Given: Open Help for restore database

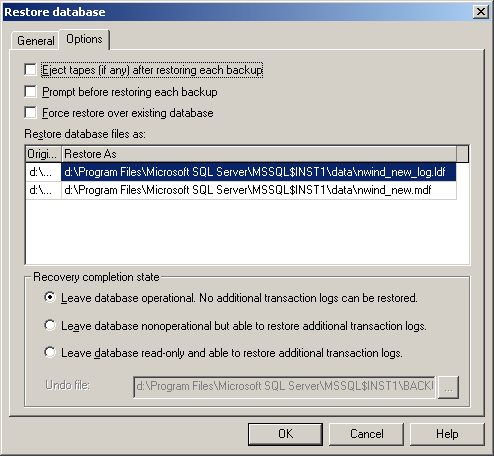Looking at the screenshot, I should click(x=447, y=434).
